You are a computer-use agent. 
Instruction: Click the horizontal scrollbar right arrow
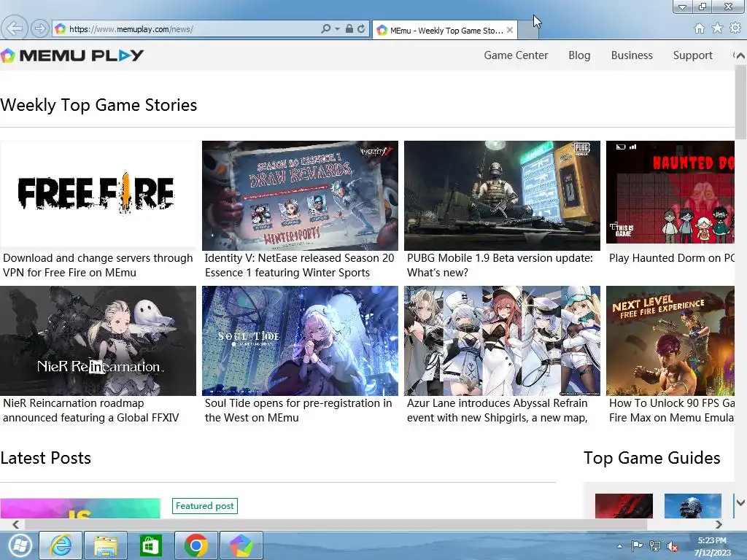[719, 524]
